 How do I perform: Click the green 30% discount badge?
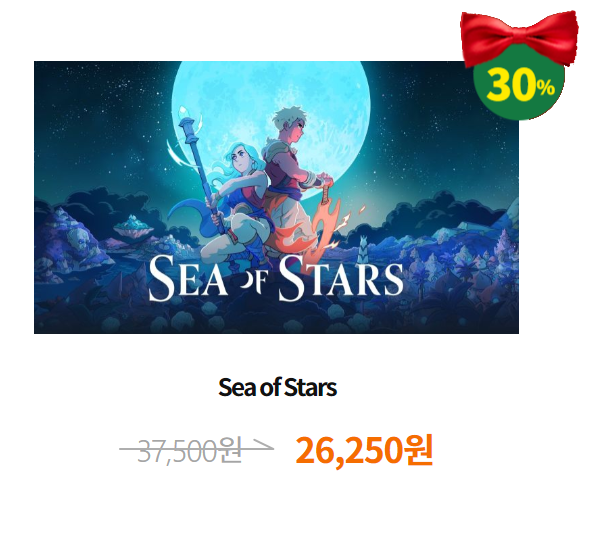[x=519, y=90]
